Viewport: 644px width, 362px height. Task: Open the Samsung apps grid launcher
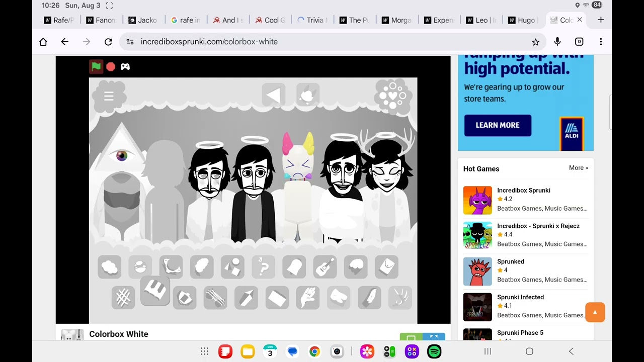point(204,351)
